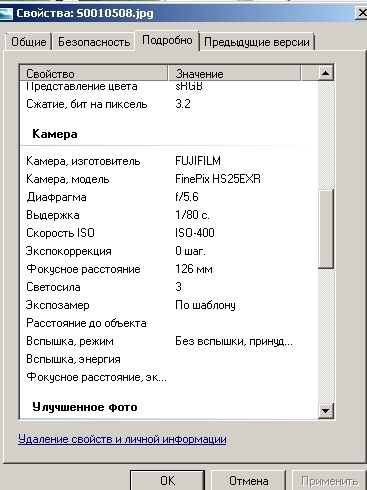The image size is (367, 490).
Task: Select the FinePix HS25EXR model value
Action: pos(218,179)
